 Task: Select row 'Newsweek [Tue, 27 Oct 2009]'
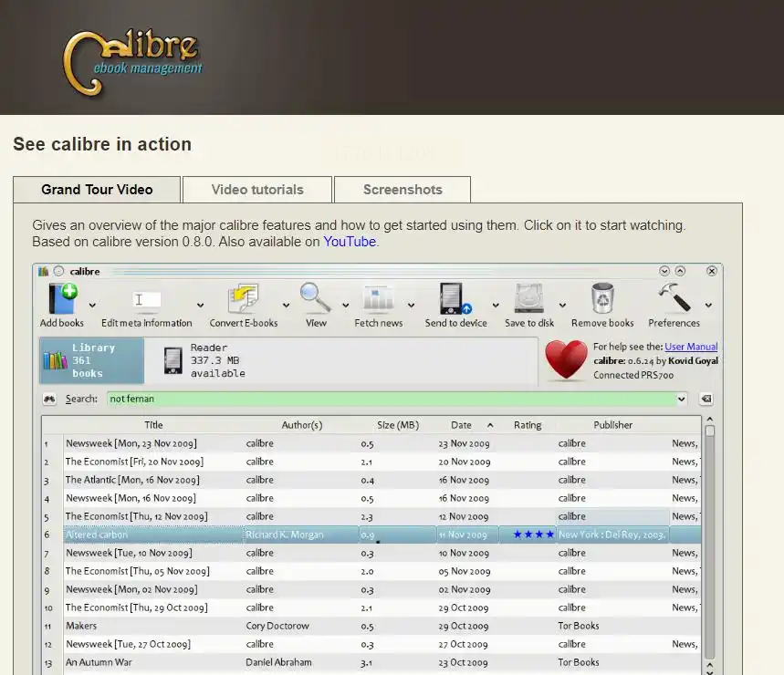tap(371, 644)
